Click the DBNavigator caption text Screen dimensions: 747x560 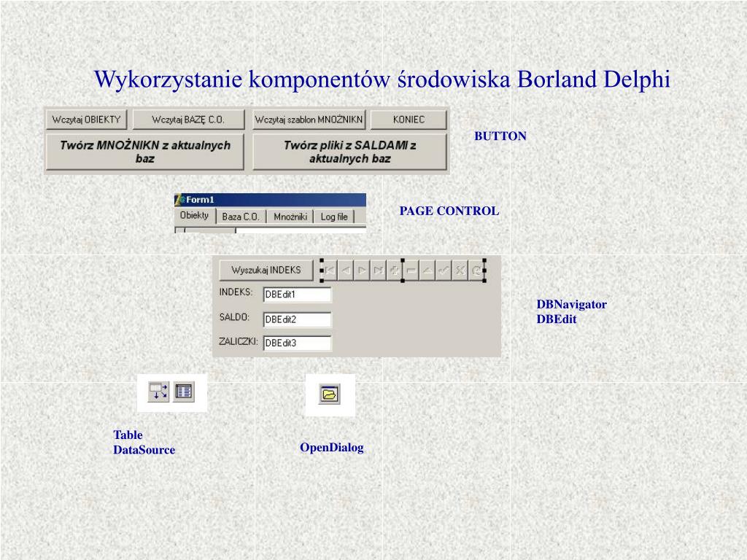(572, 304)
